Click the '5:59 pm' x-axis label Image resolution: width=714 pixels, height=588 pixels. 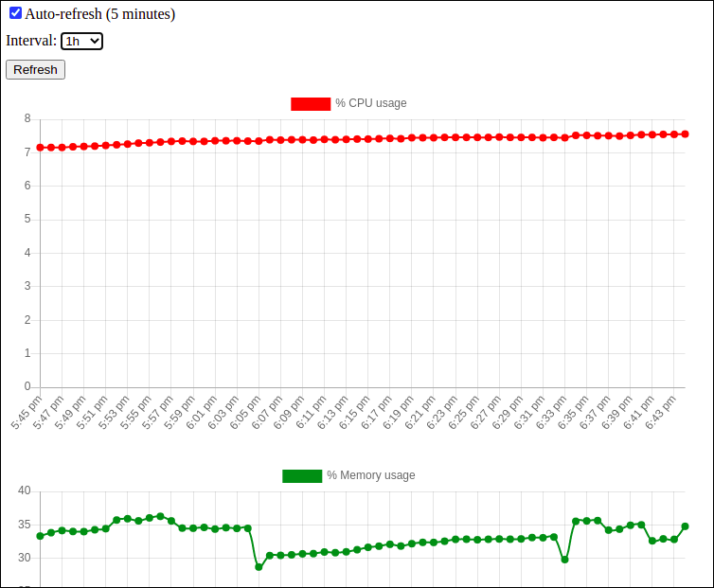[x=179, y=413]
